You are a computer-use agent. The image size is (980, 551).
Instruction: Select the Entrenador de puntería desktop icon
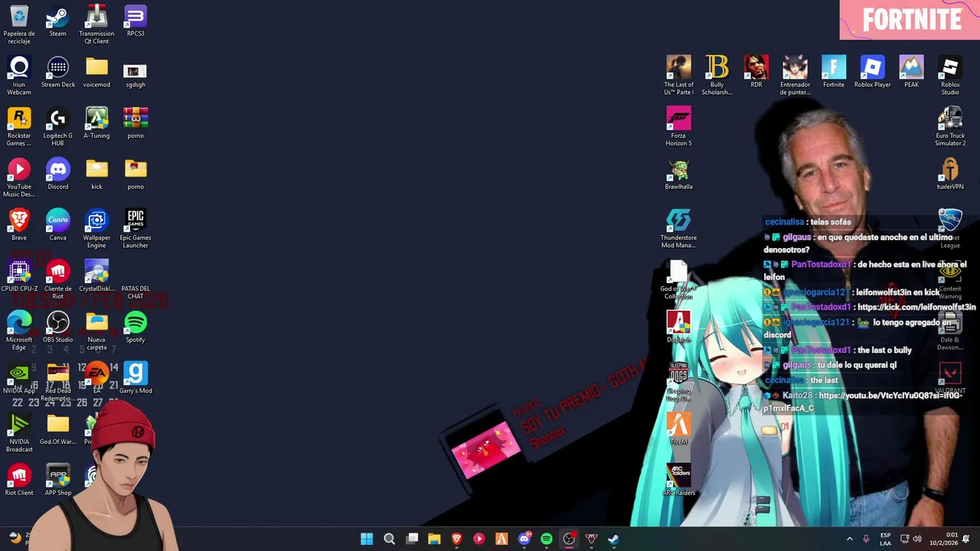pos(795,76)
